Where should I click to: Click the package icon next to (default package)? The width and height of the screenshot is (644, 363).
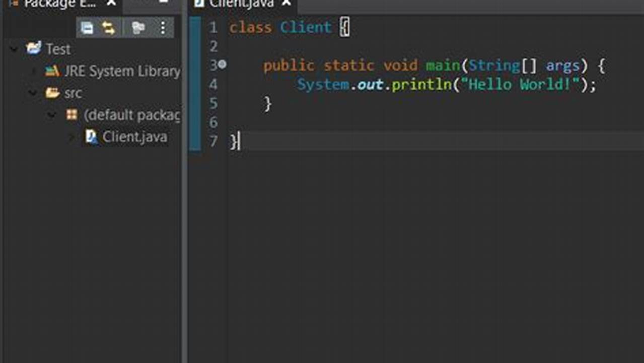pos(72,114)
